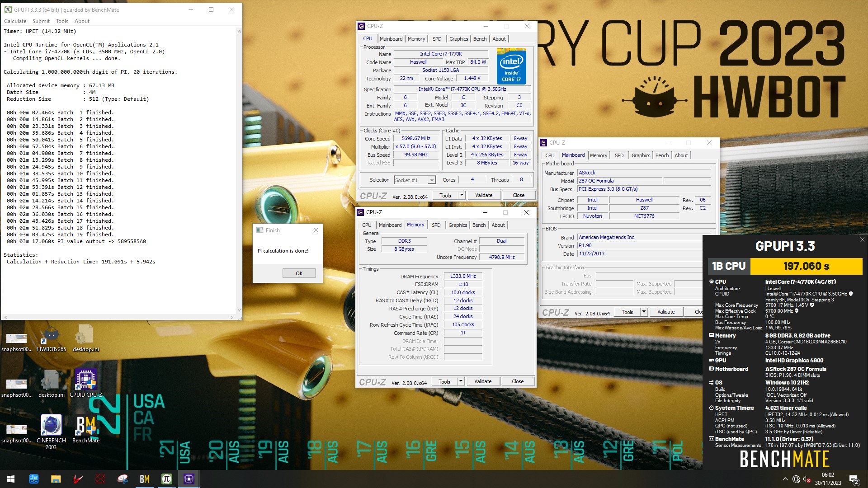Switch to Bench tab in top CPU-Z window

(480, 39)
